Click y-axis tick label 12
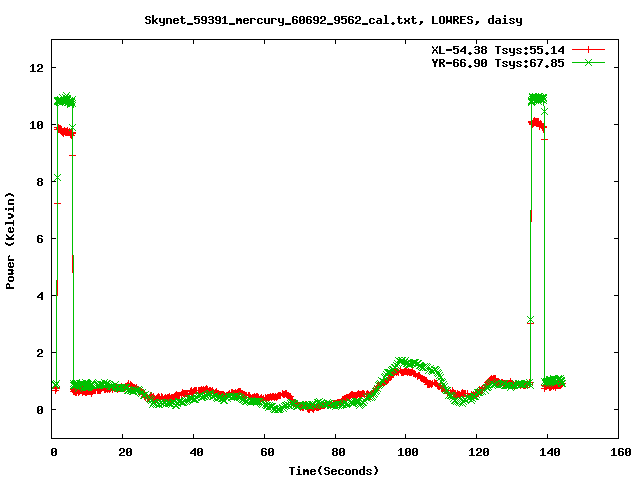The image size is (640, 480). click(x=36, y=68)
